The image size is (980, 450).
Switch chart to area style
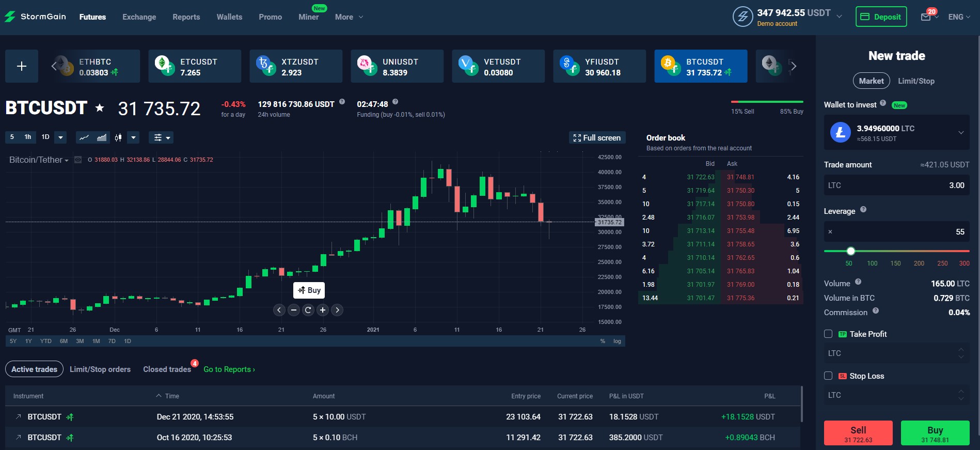pyautogui.click(x=102, y=137)
